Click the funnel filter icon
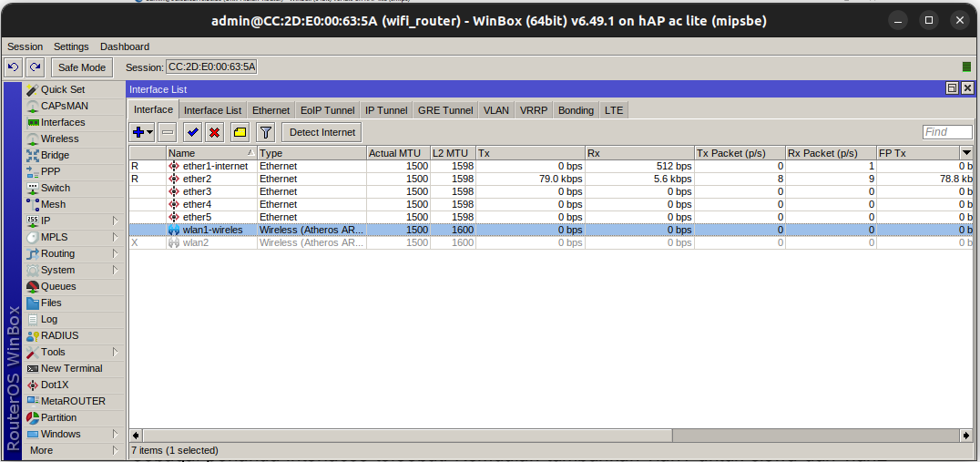 tap(265, 132)
